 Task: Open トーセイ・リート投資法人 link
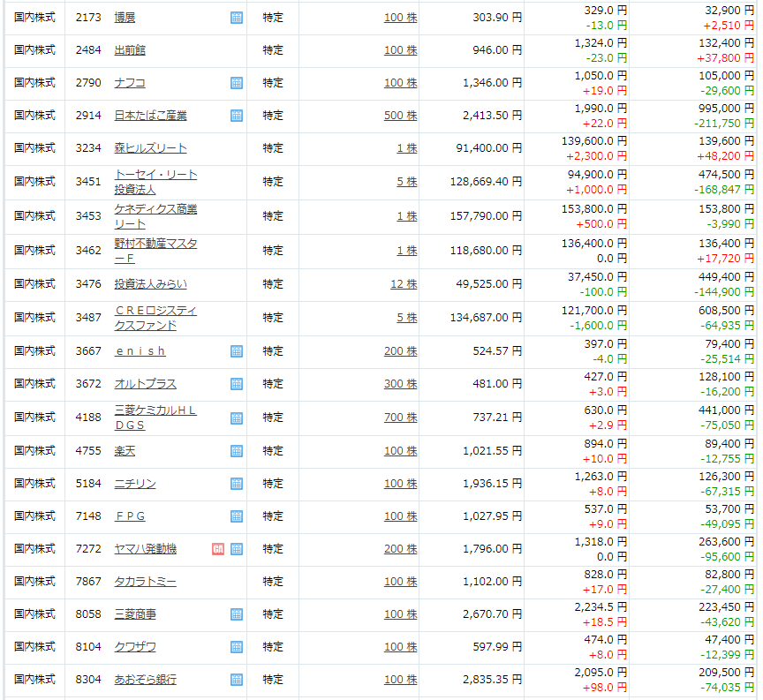coord(155,182)
